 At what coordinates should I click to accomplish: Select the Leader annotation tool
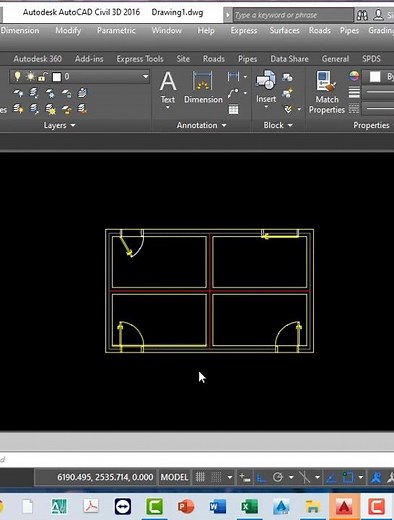(x=233, y=93)
